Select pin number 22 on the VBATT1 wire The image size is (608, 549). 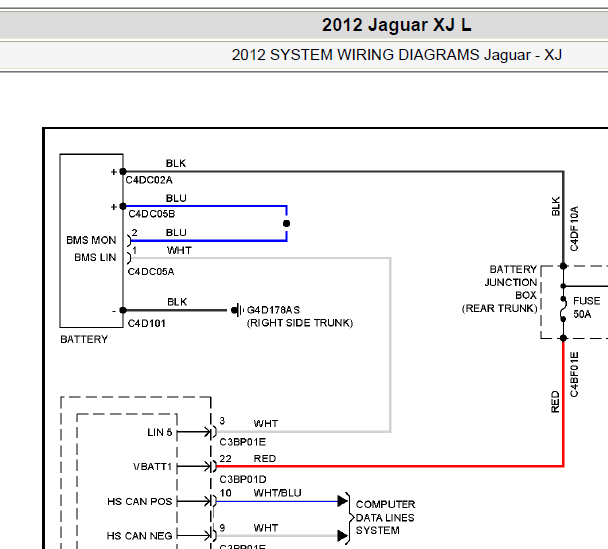point(225,459)
